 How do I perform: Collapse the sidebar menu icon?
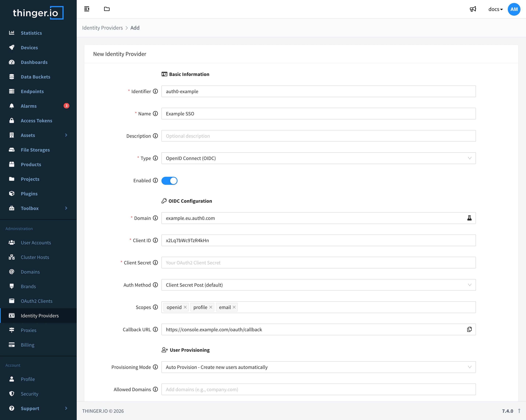pyautogui.click(x=87, y=9)
